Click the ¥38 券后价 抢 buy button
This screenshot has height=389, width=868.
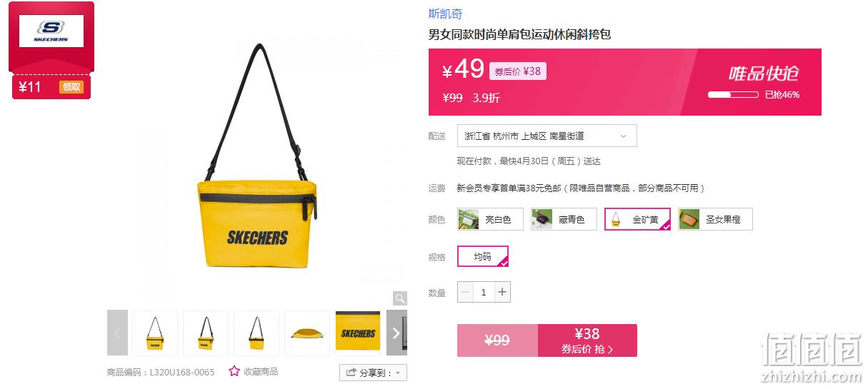click(x=587, y=340)
